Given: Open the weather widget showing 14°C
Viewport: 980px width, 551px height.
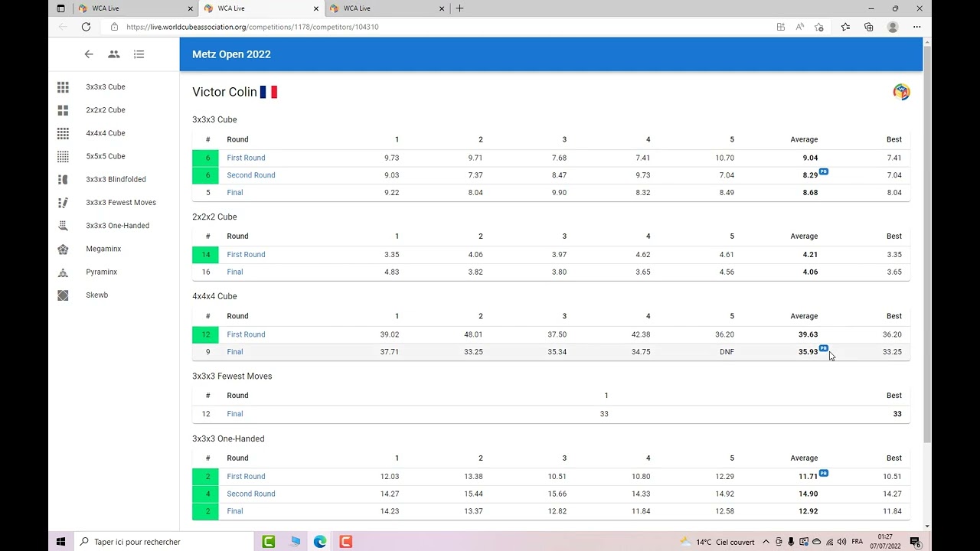Looking at the screenshot, I should (x=717, y=543).
